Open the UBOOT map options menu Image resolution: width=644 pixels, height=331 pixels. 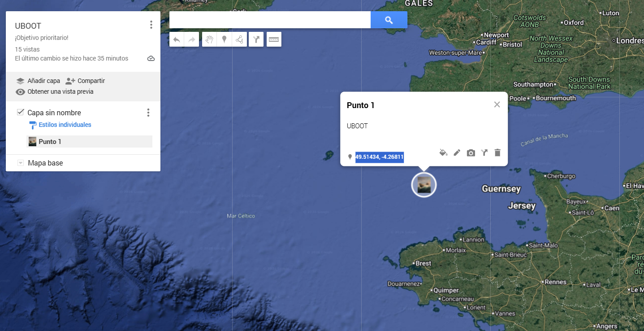pyautogui.click(x=151, y=25)
